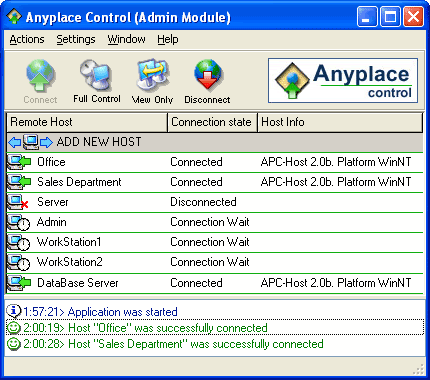This screenshot has height=380, width=430.
Task: Start a Full Control session
Action: (x=97, y=81)
